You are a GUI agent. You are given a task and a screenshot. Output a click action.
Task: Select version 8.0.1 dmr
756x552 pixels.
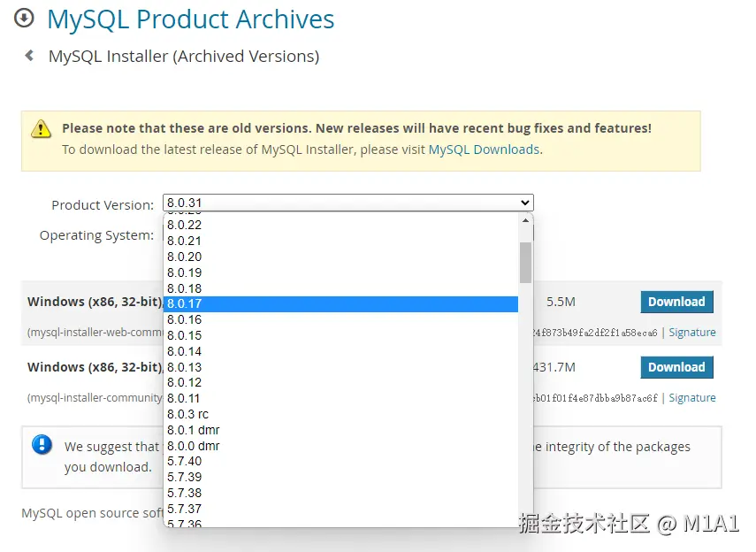pos(341,430)
